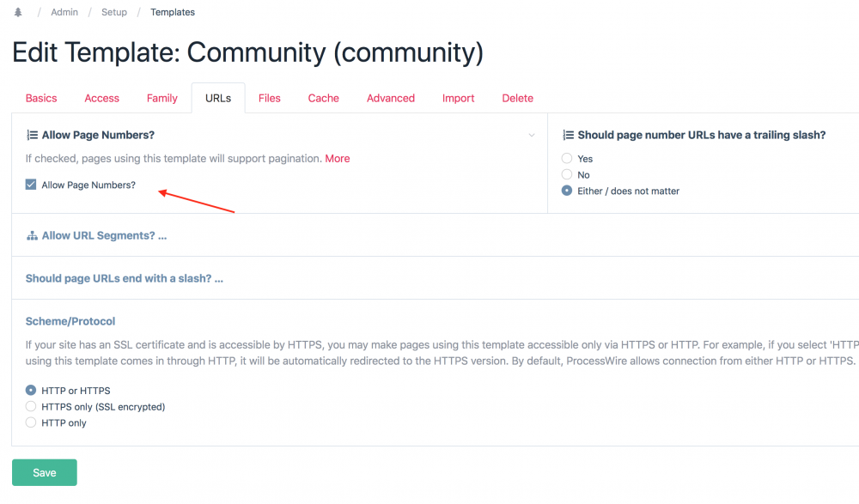Screen dimensions: 859x504
Task: Click the list icon beside Allow Page Numbers heading
Action: pos(32,136)
